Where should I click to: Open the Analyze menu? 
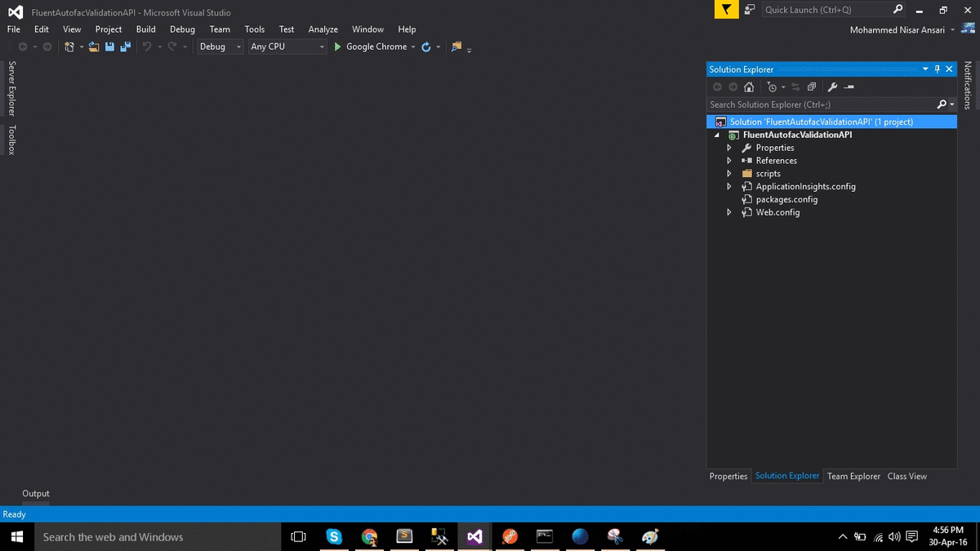(323, 29)
